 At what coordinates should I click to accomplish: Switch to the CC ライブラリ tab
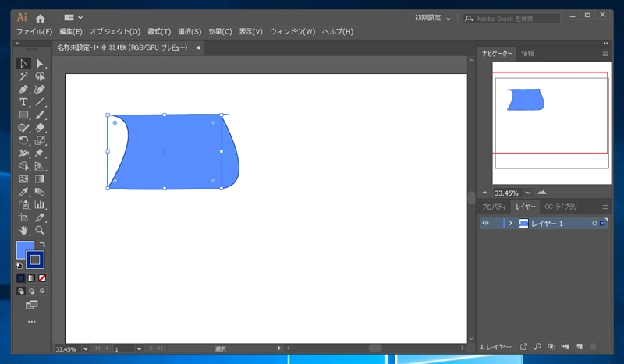[x=560, y=207]
